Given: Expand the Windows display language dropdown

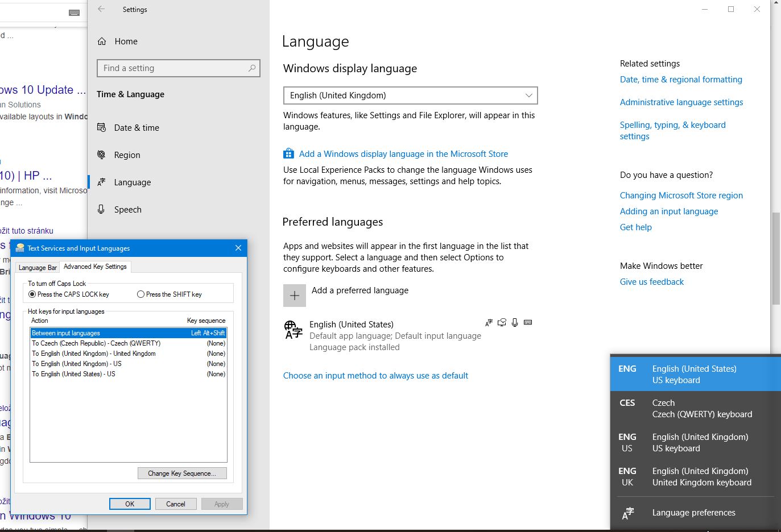Looking at the screenshot, I should (x=410, y=95).
